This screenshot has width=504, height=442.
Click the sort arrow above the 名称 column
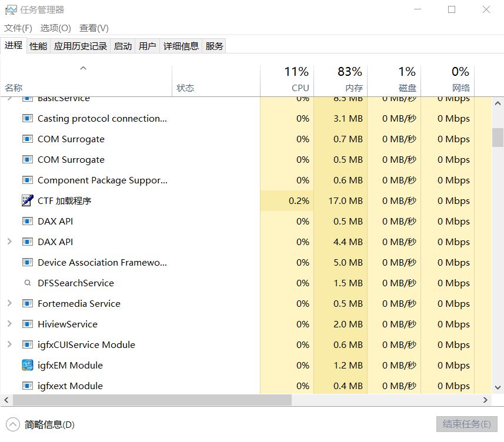click(x=84, y=68)
